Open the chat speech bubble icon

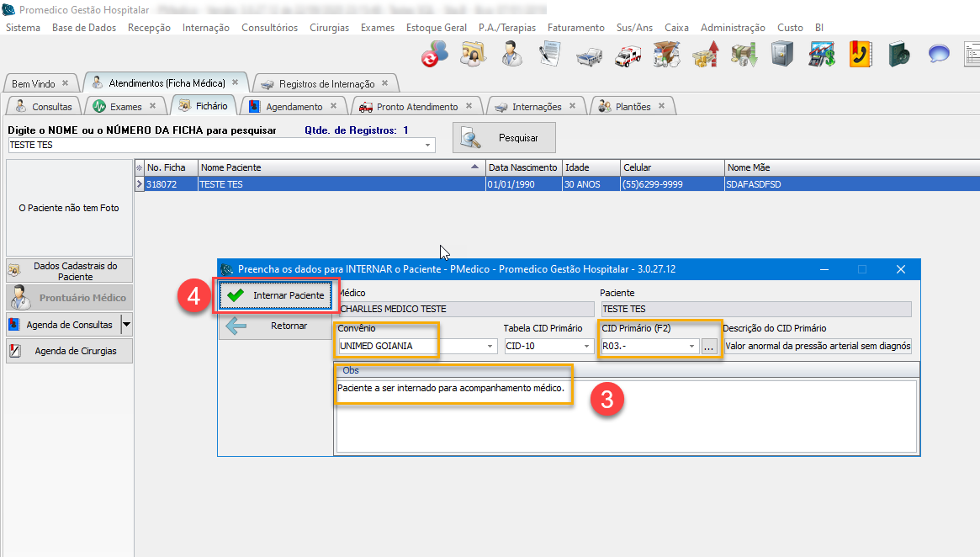pos(939,56)
